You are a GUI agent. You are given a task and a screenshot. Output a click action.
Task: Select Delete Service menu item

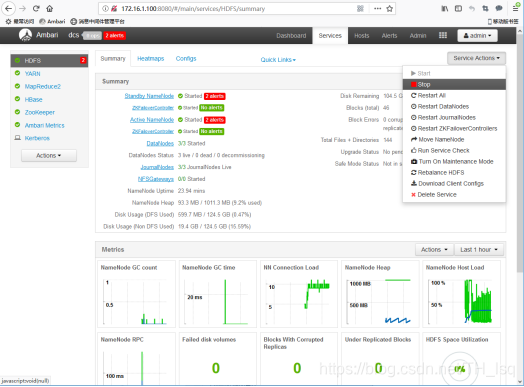[x=454, y=195]
